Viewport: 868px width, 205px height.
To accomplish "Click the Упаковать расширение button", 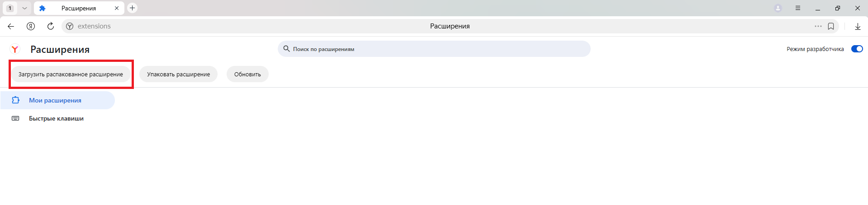I will pyautogui.click(x=178, y=74).
